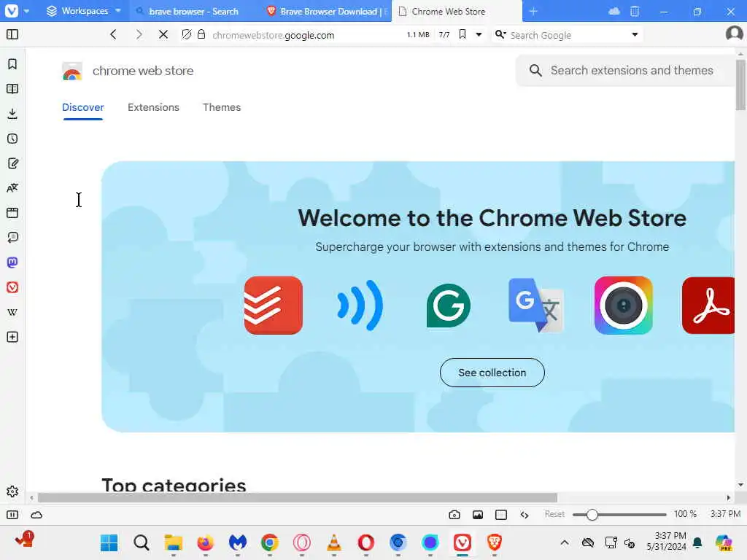Launch Brave from the taskbar
The height and width of the screenshot is (560, 747).
point(494,542)
